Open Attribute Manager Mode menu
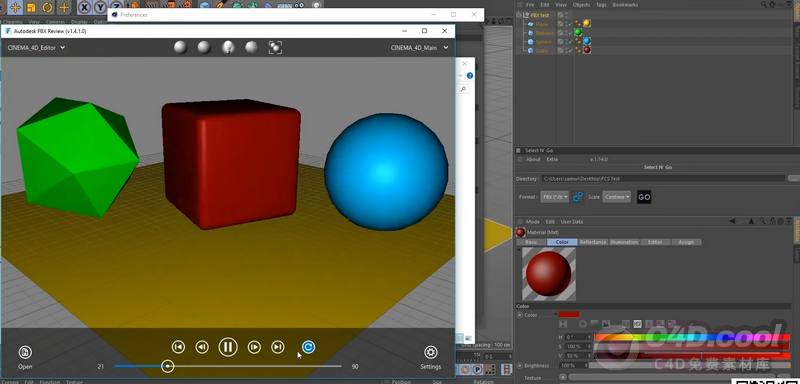Image resolution: width=800 pixels, height=384 pixels. [x=533, y=222]
